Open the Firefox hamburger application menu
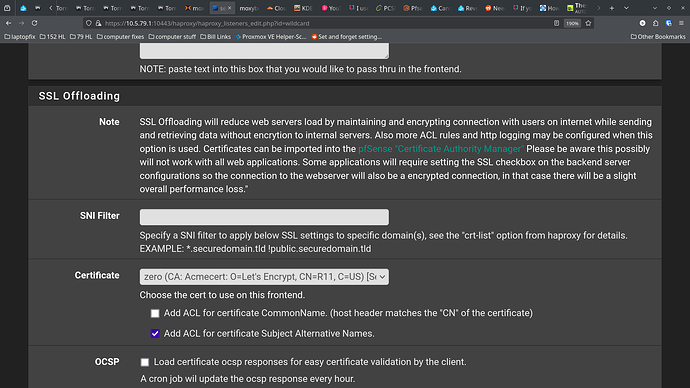The width and height of the screenshot is (690, 388). tap(681, 23)
